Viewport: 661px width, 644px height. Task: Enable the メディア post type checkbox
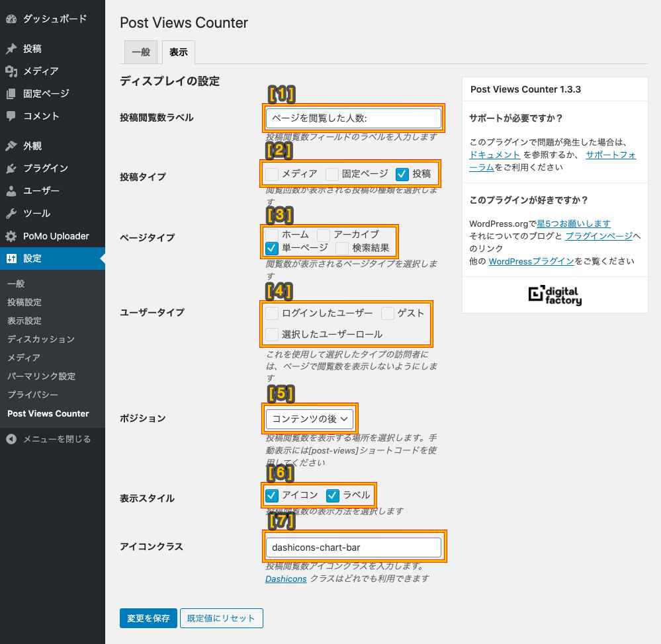tap(272, 174)
